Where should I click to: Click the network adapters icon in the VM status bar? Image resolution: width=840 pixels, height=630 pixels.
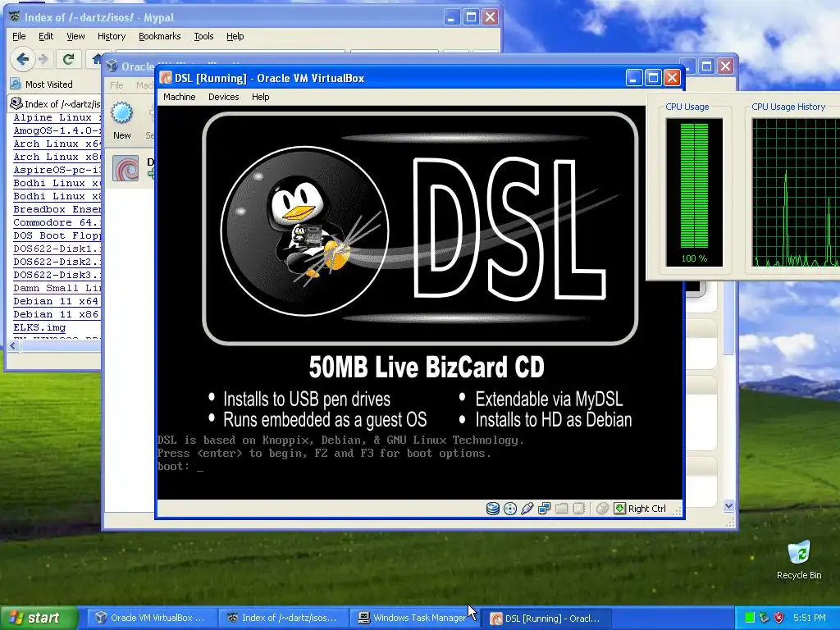coord(545,509)
